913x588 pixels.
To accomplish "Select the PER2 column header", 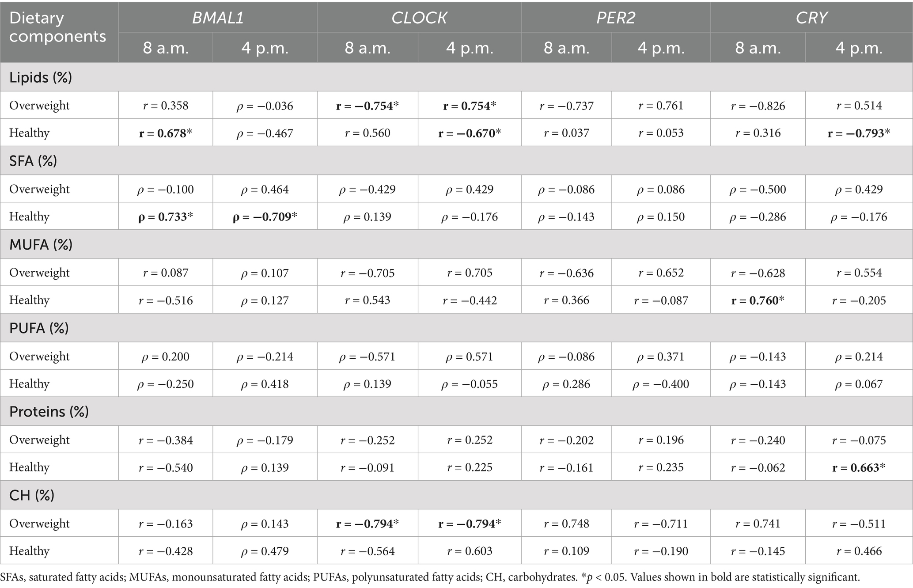I will coord(616,18).
